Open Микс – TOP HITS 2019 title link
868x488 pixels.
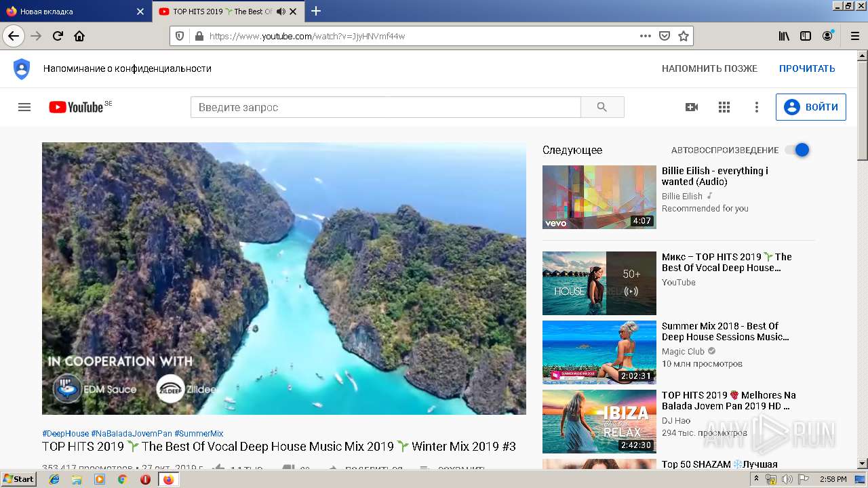726,262
